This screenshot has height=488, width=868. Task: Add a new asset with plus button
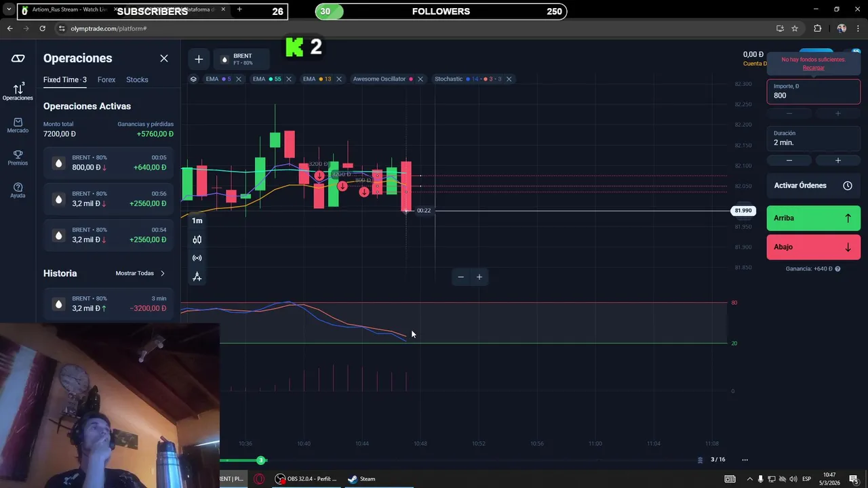tap(199, 60)
